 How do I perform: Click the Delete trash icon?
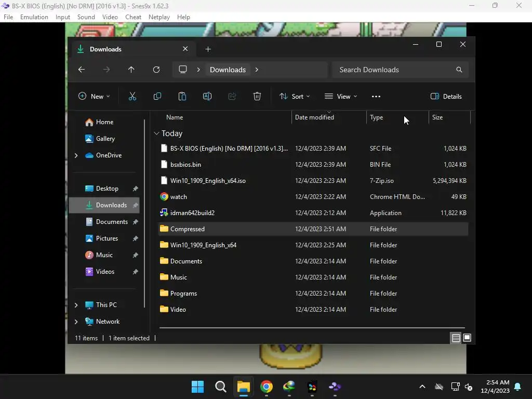click(x=257, y=96)
